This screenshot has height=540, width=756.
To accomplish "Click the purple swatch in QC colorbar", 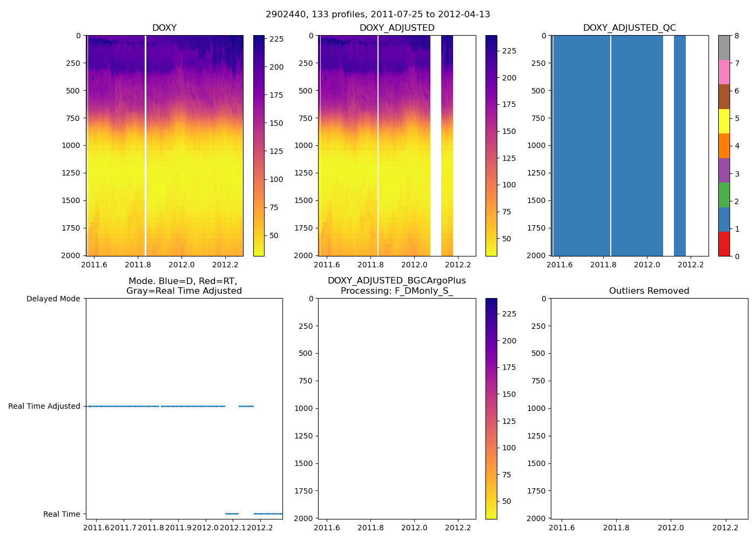I will [724, 170].
